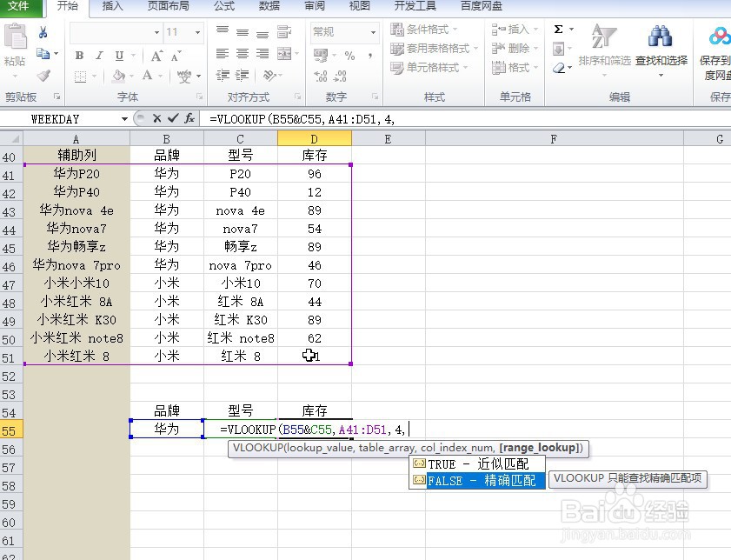Select TRUE - 近似匹配 autocomplete option
The height and width of the screenshot is (560, 731).
point(477,464)
